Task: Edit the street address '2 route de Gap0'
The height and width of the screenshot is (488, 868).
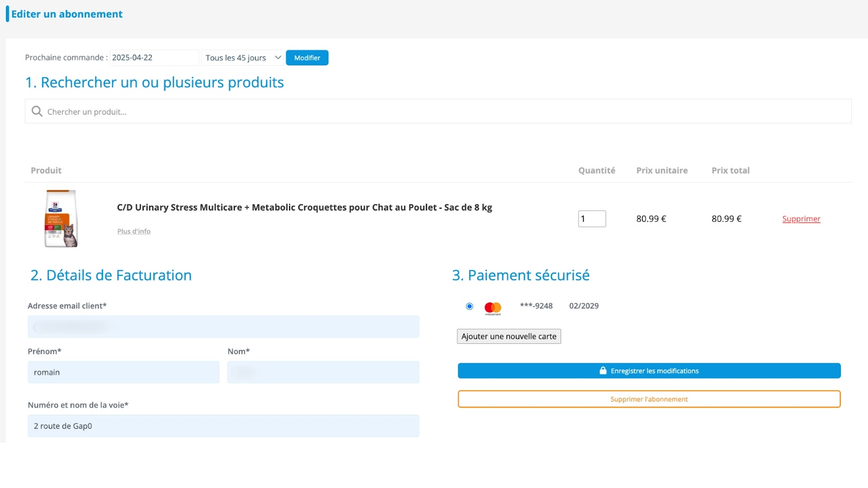Action: pyautogui.click(x=224, y=426)
